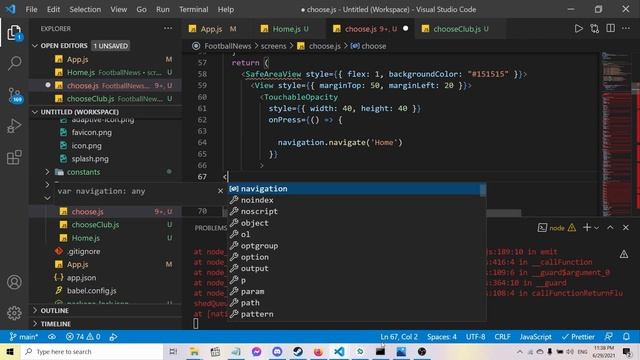
Task: Click the main branch in status bar
Action: (24, 337)
